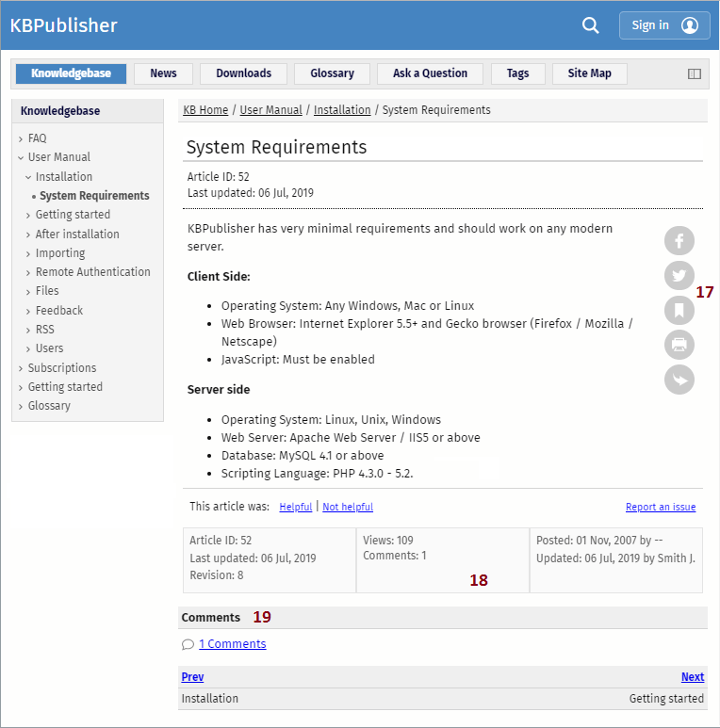Open RSS in sidebar tree
Screen dimensions: 720x728
[44, 330]
